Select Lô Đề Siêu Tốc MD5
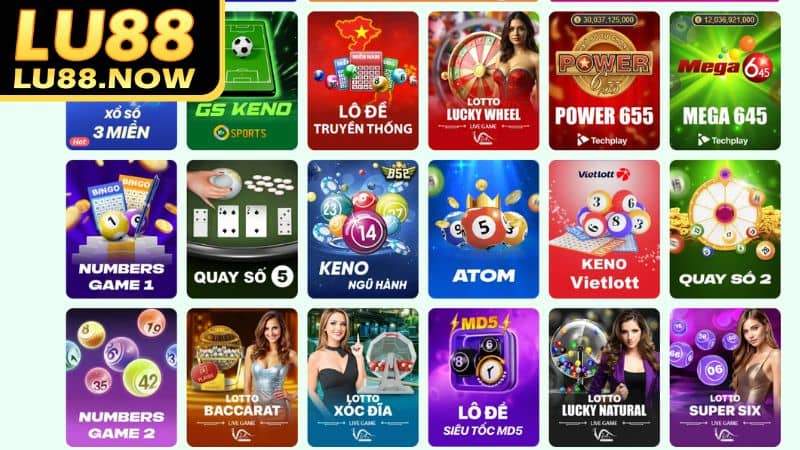The image size is (800, 450). click(484, 378)
